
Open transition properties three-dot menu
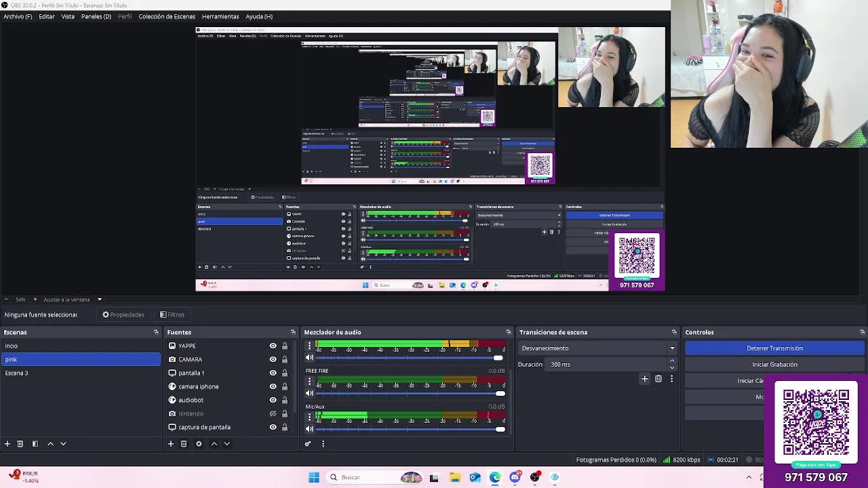pos(671,380)
